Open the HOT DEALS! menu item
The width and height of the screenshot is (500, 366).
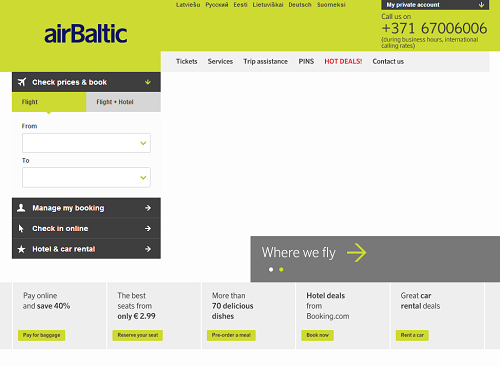click(x=343, y=61)
